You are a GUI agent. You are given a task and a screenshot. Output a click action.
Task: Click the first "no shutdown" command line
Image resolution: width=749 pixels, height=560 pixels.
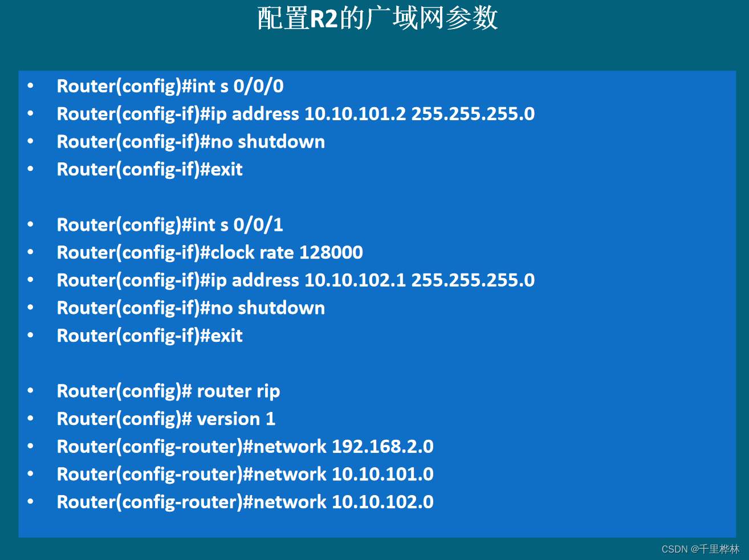[x=190, y=142]
